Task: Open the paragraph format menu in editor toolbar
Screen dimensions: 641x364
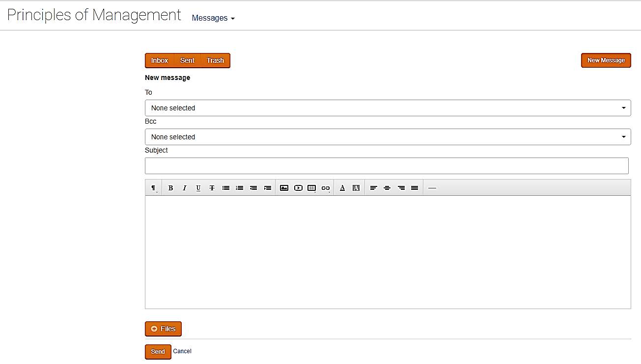Action: [154, 188]
